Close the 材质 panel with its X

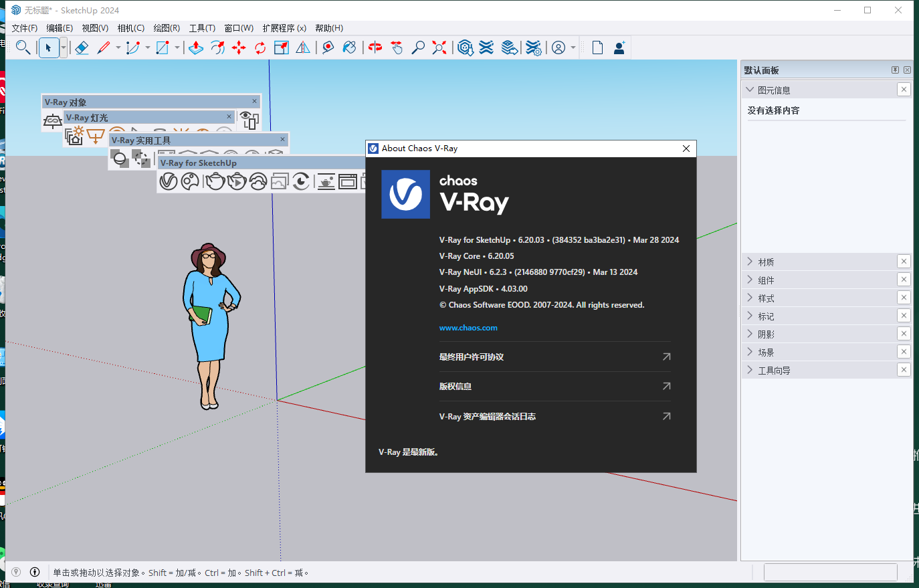pyautogui.click(x=904, y=262)
